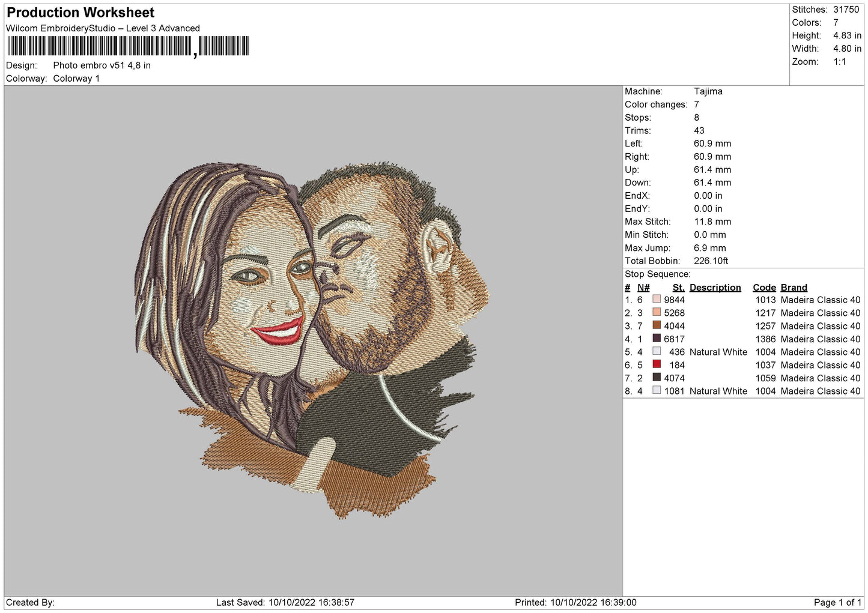Click the embroidery design preview image

(x=312, y=340)
